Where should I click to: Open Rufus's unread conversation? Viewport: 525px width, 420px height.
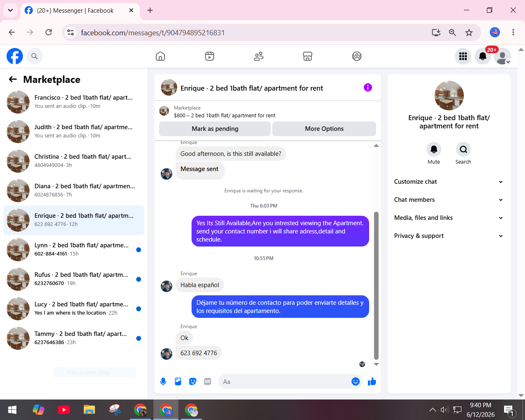pyautogui.click(x=74, y=279)
